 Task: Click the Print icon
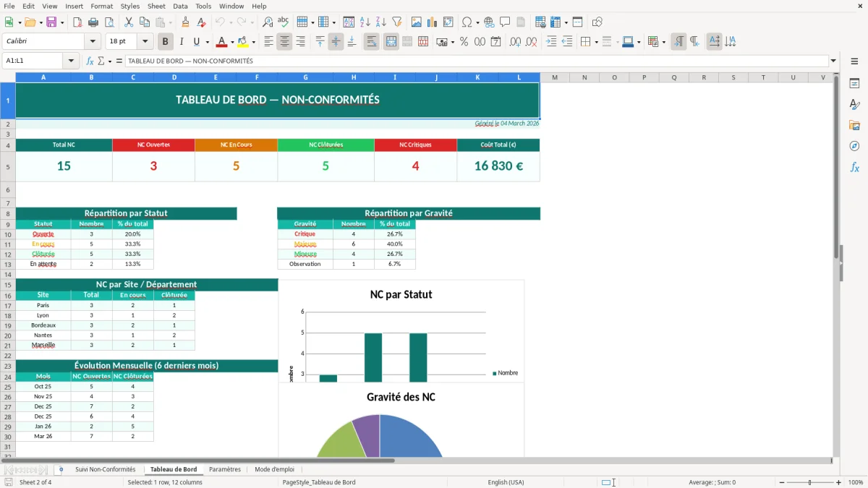93,22
